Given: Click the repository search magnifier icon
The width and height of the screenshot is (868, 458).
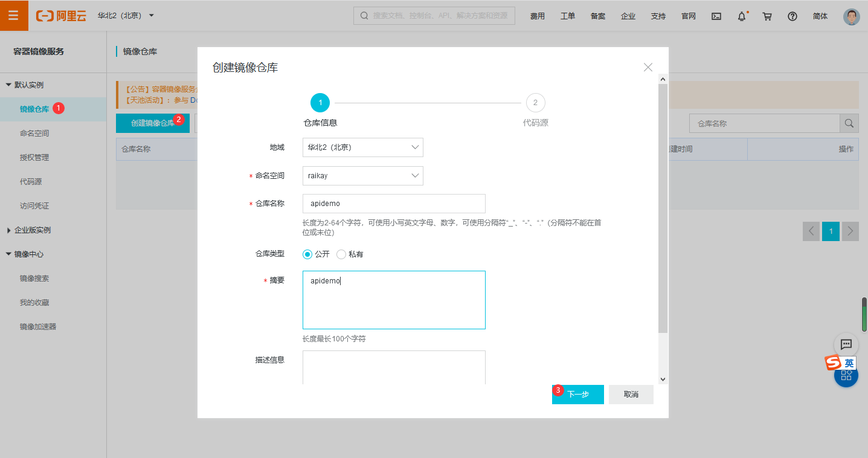Looking at the screenshot, I should (x=849, y=123).
